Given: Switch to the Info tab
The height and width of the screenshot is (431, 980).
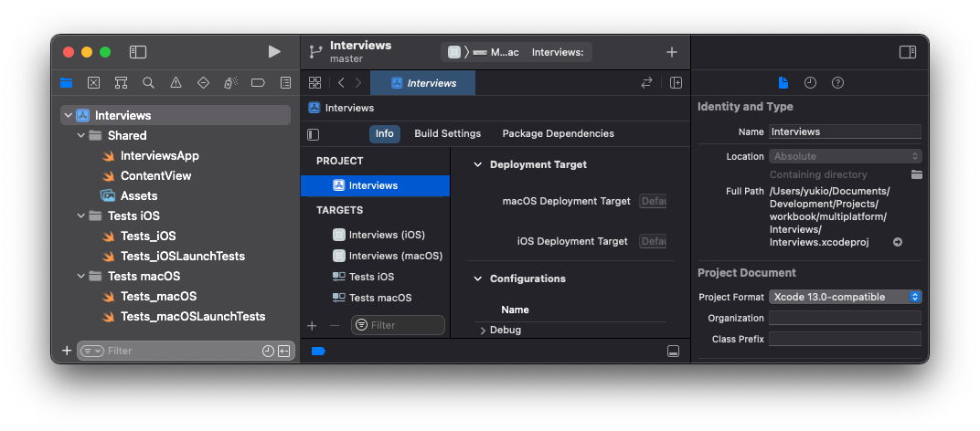Looking at the screenshot, I should [x=384, y=133].
